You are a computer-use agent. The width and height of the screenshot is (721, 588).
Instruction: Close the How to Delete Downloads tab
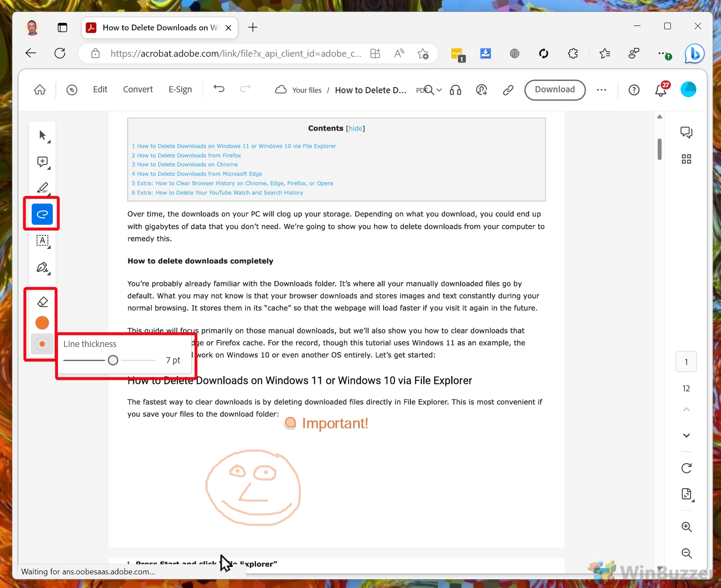(228, 28)
